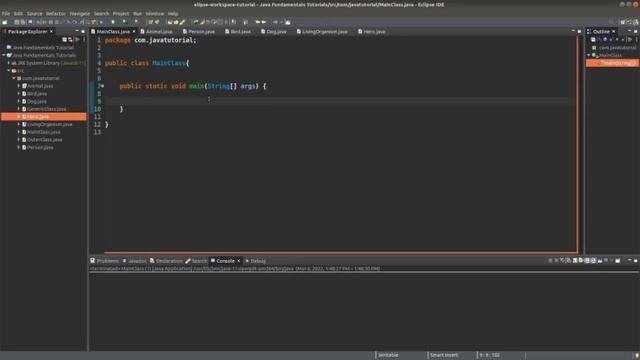Select OuterClass.java in Package Explorer
The width and height of the screenshot is (640, 360).
[x=45, y=140]
